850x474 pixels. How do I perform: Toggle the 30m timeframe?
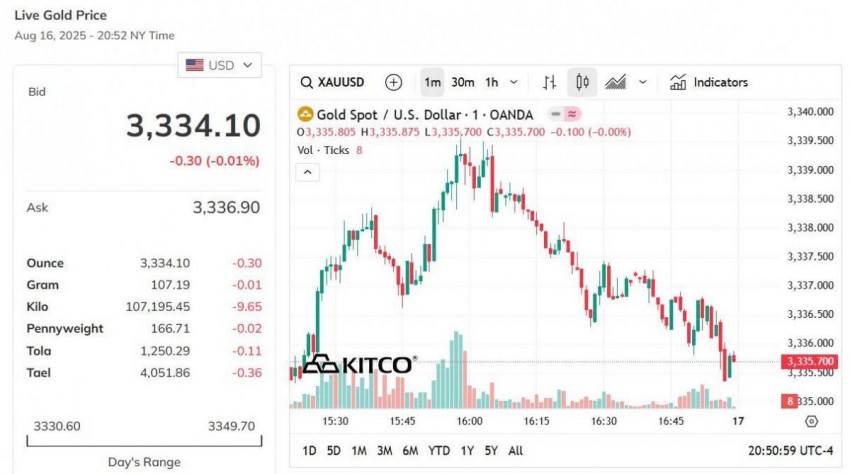click(462, 82)
